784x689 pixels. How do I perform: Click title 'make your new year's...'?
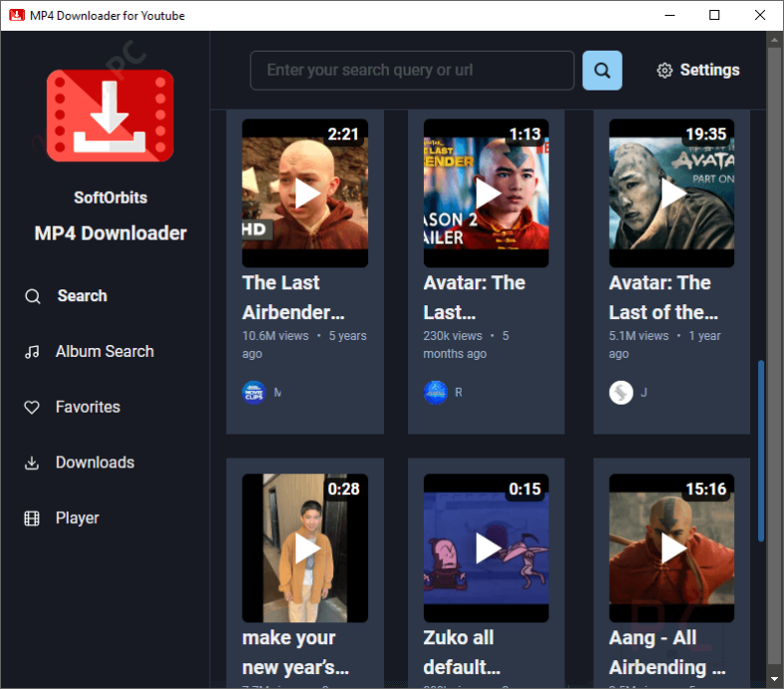(295, 652)
